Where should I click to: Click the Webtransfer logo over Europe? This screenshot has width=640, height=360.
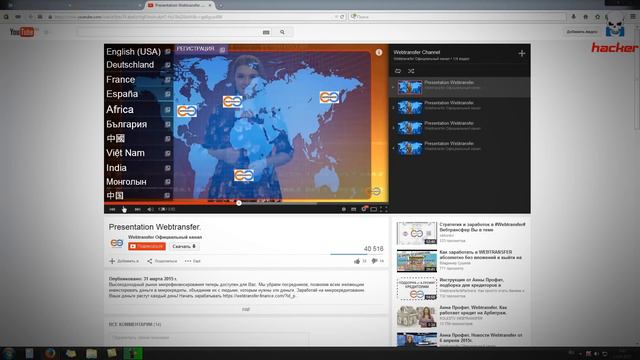[x=232, y=101]
